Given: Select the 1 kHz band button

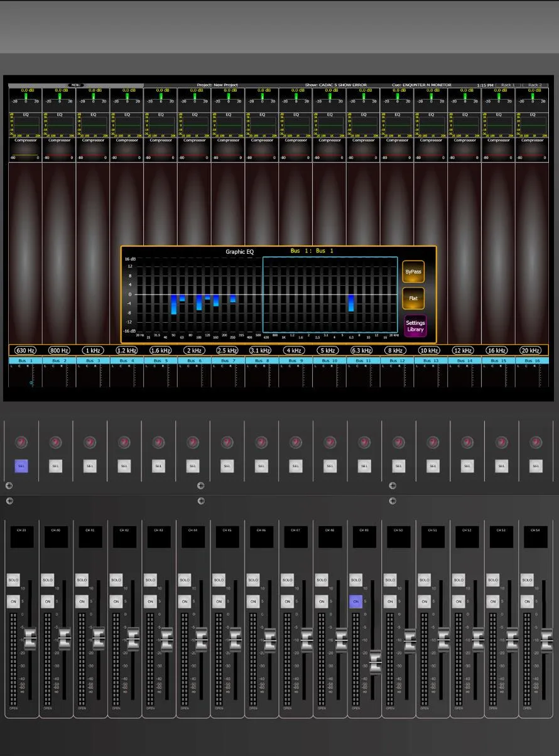Looking at the screenshot, I should [93, 350].
